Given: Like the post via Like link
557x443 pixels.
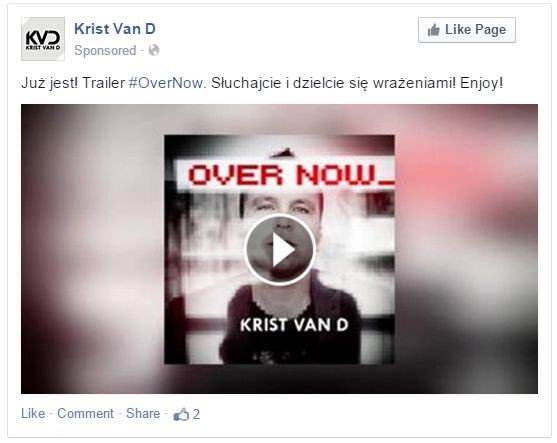Looking at the screenshot, I should click(33, 414).
